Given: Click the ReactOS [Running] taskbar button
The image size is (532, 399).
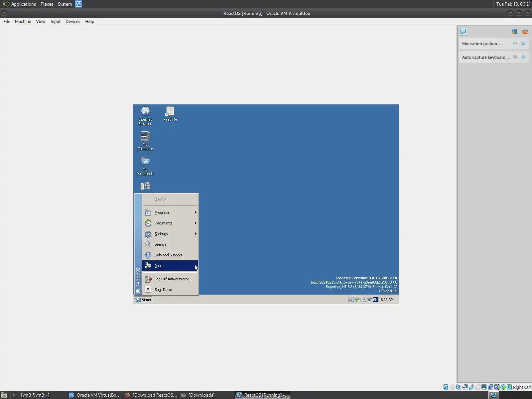Looking at the screenshot, I should coord(263,395).
